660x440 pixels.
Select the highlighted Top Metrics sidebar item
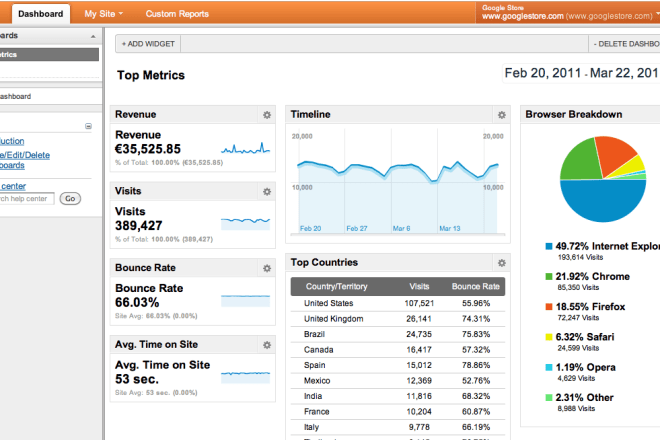click(x=49, y=54)
